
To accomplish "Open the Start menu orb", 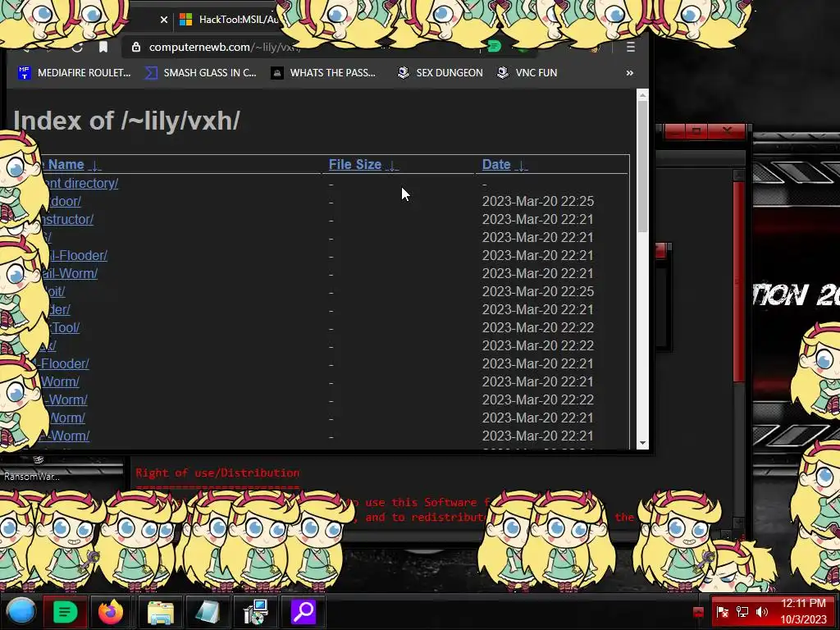I will [21, 611].
